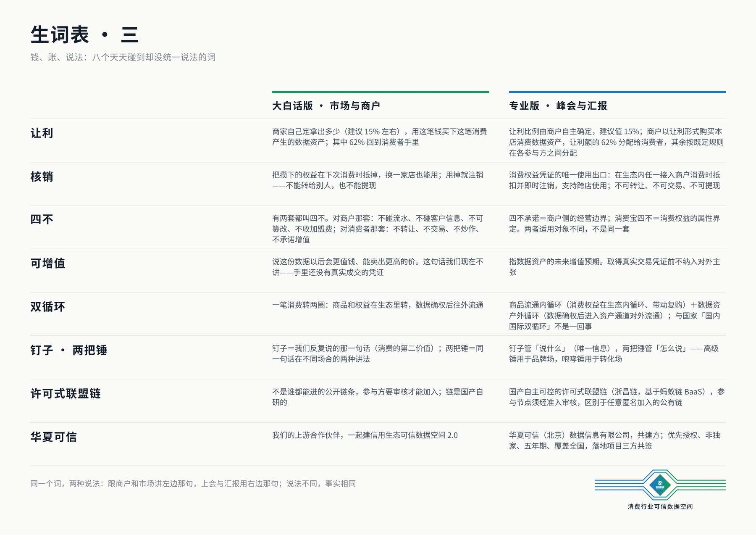
Task: Click 可增值 plain text starting 说这份数据以后会更值钱
Action: 378,267
